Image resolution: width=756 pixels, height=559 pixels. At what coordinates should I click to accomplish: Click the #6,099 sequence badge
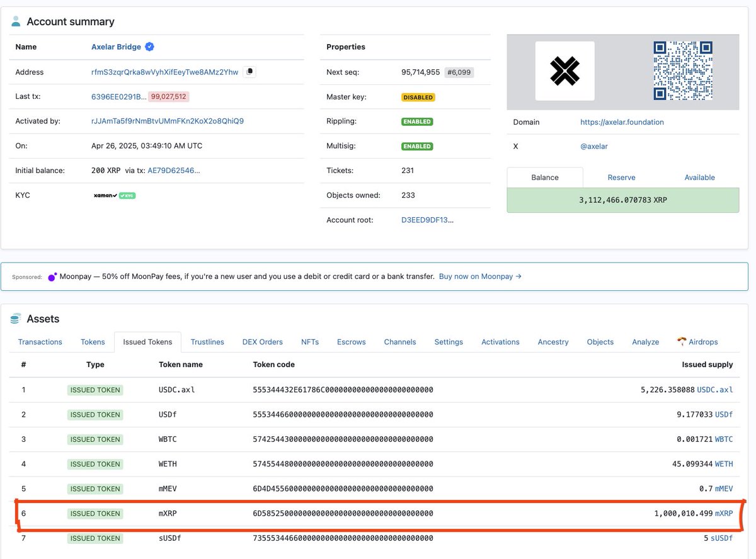coord(459,72)
